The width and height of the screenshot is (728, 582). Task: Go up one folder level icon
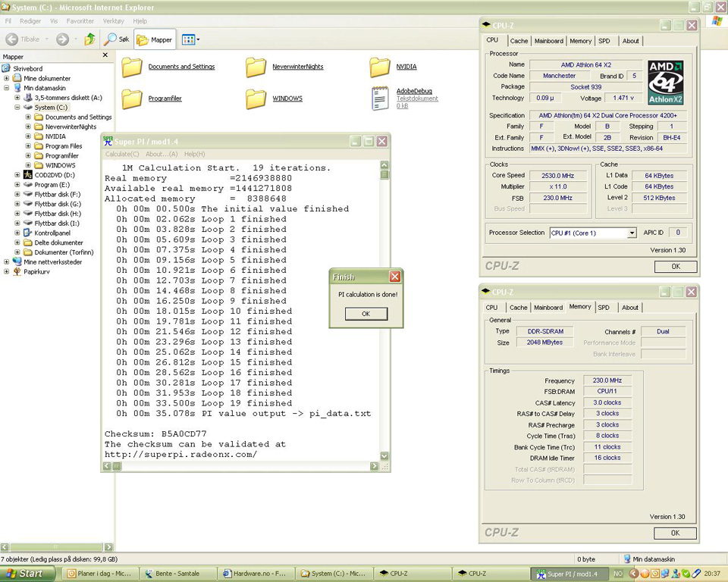(89, 39)
